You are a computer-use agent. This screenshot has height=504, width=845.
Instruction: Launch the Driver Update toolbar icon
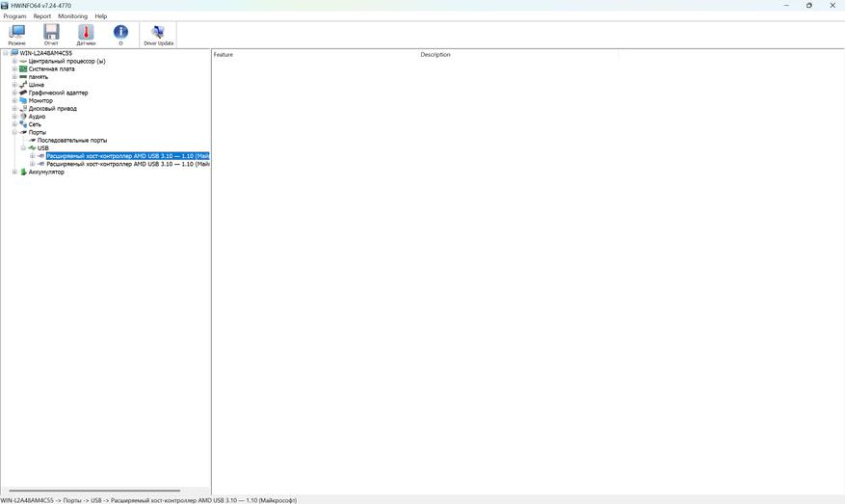pyautogui.click(x=158, y=33)
